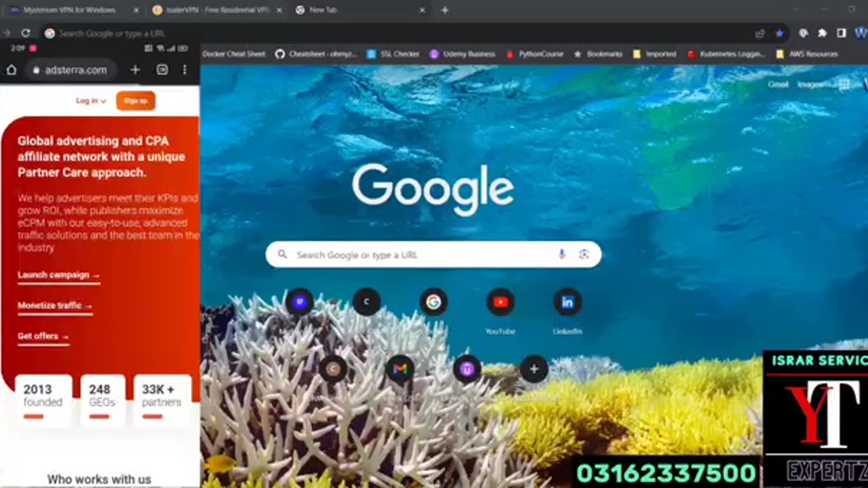
Task: Click the Gmail link on Google's page
Action: click(x=778, y=84)
